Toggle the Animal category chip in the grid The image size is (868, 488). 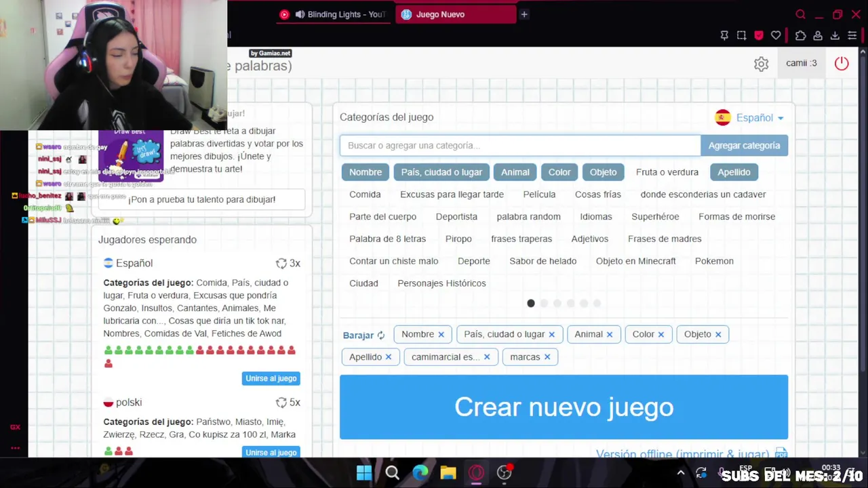[x=515, y=172]
